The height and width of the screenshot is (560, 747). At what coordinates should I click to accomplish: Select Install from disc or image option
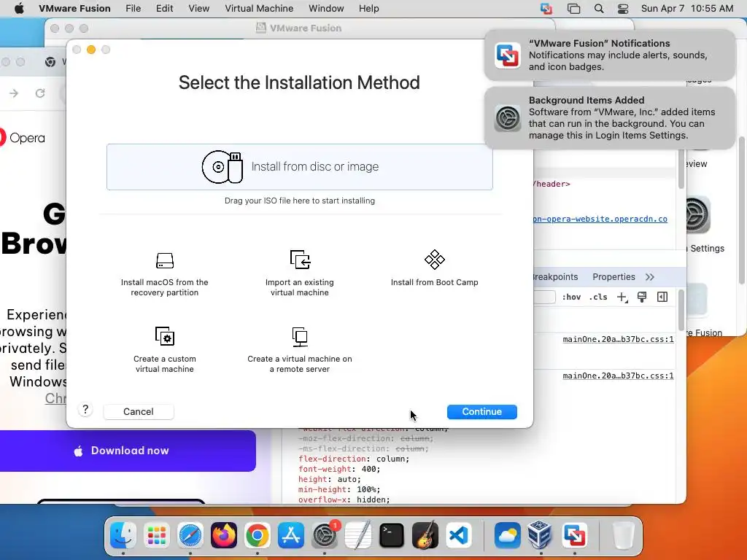coord(299,167)
